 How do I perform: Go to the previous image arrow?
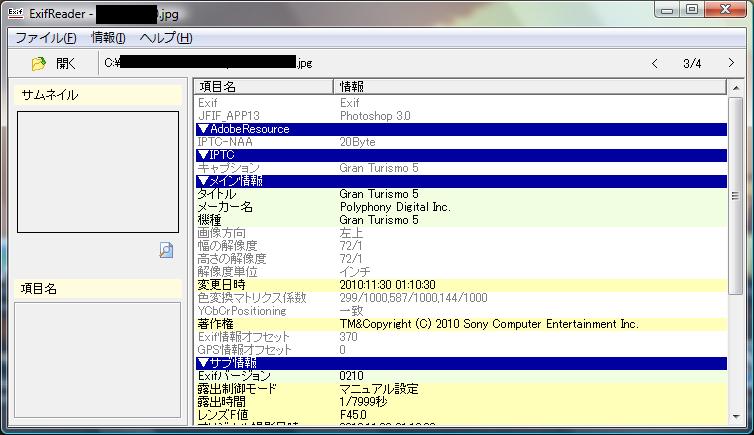click(654, 63)
